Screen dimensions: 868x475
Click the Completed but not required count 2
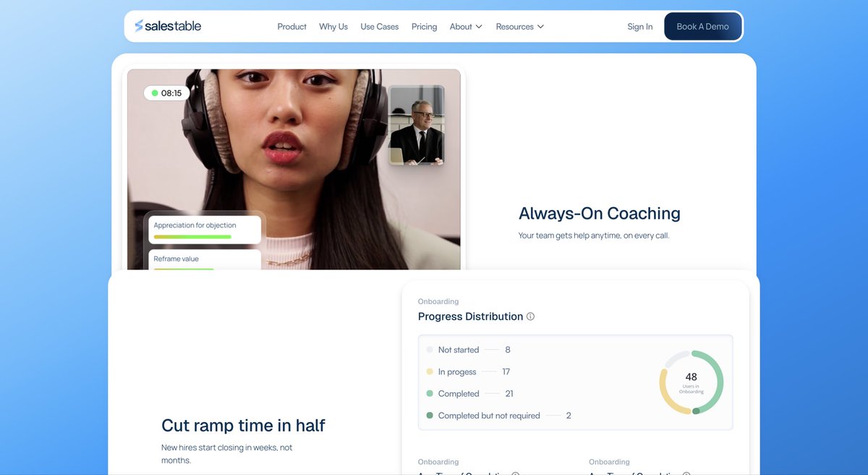pyautogui.click(x=569, y=416)
